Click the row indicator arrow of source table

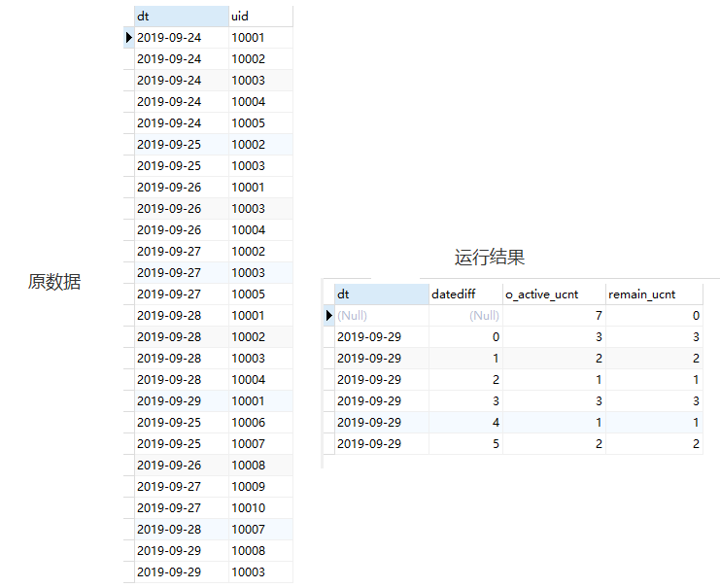129,38
